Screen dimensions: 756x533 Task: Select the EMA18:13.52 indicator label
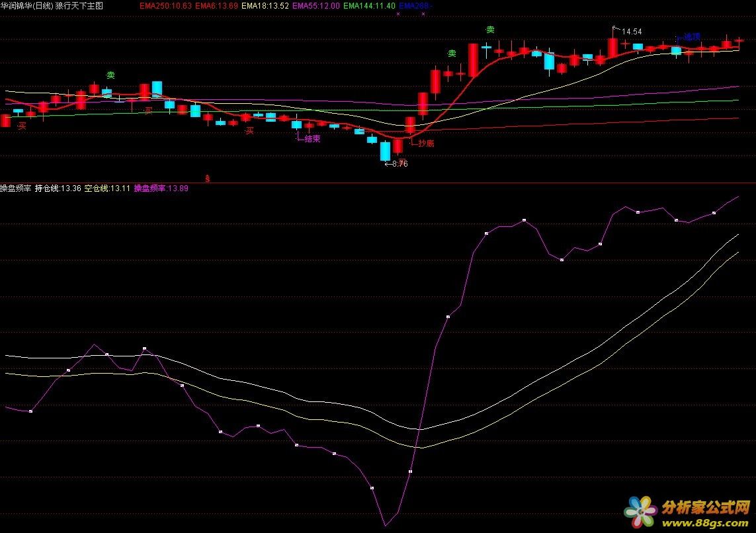(265, 6)
